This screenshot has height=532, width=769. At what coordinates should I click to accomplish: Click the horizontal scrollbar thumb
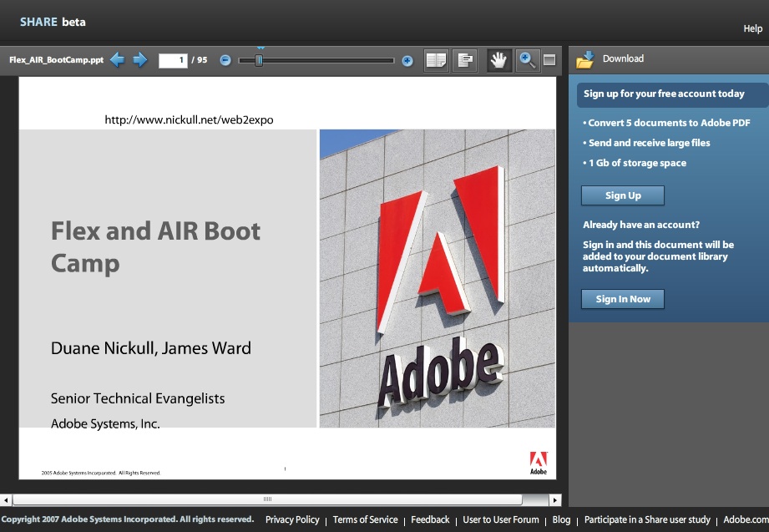[267, 499]
